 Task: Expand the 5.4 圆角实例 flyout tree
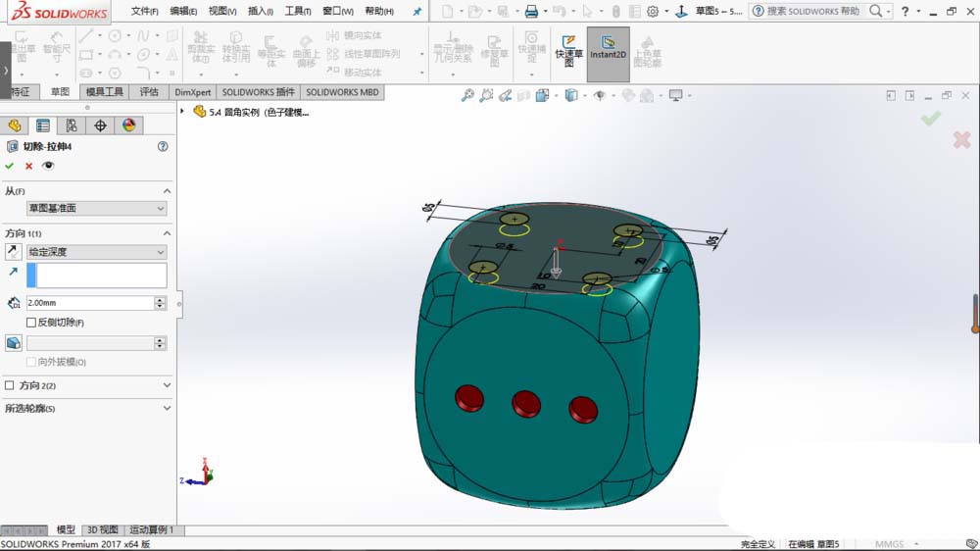coord(182,112)
